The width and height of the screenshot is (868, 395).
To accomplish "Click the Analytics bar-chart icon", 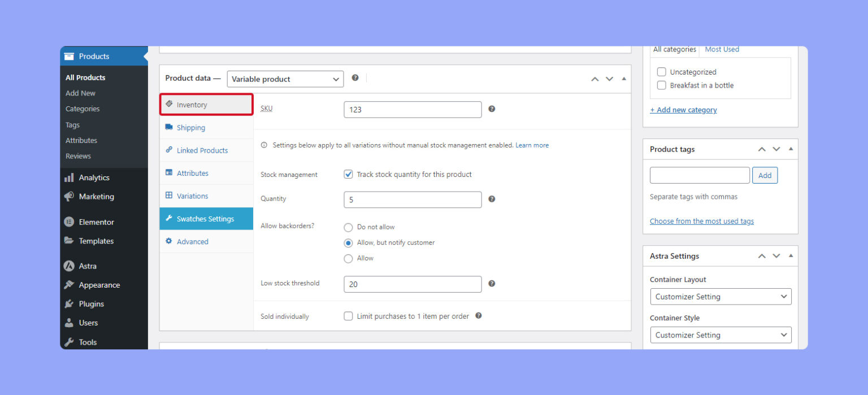I will point(70,177).
